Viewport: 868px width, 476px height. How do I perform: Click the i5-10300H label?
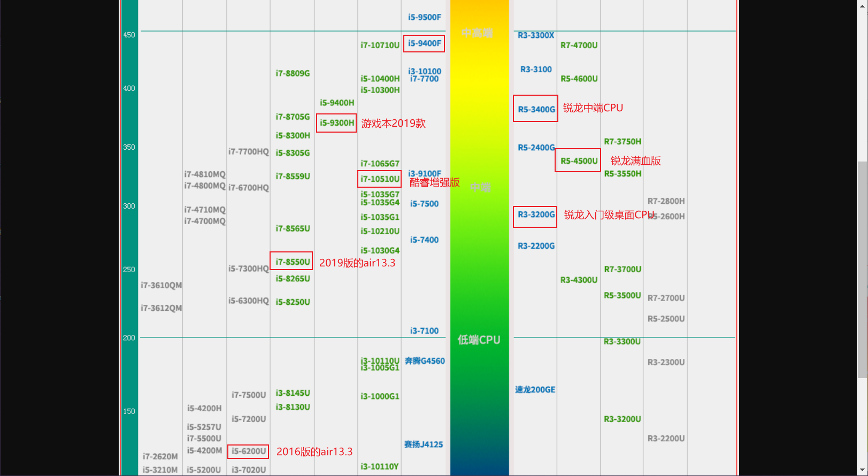click(x=380, y=90)
